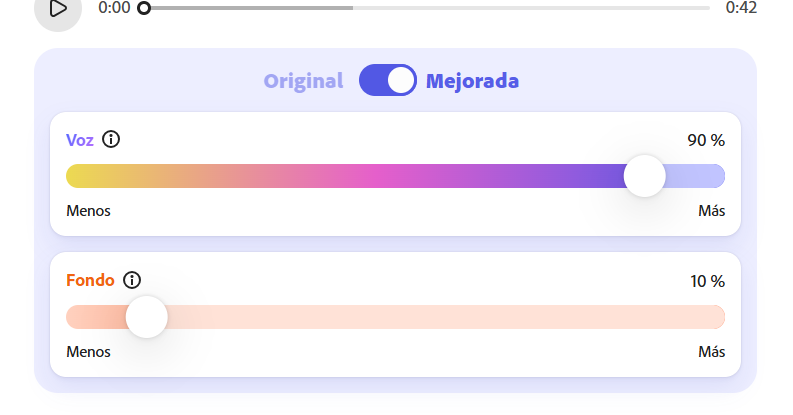The height and width of the screenshot is (415, 793).
Task: Click the audio playback scrubber handle
Action: tap(144, 8)
